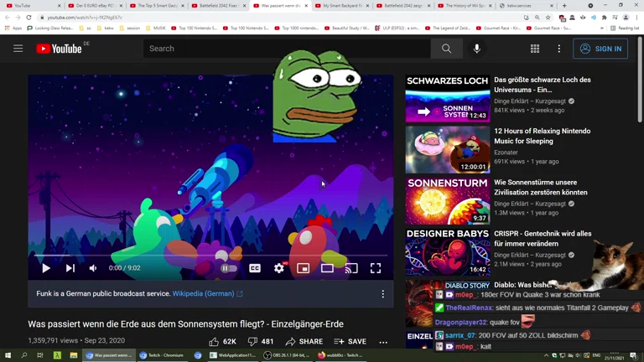Viewport: 644px width, 362px height.
Task: Open the YouTube apps grid
Action: 535,49
